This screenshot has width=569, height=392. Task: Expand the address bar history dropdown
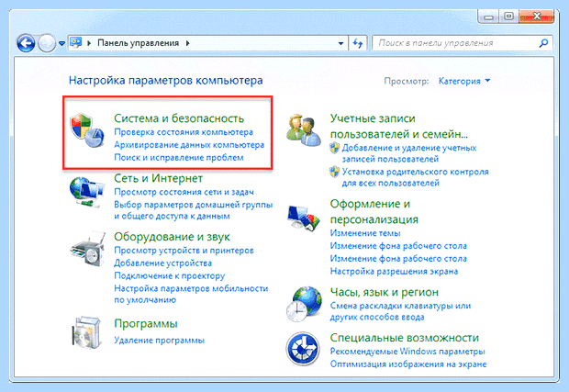click(x=340, y=43)
